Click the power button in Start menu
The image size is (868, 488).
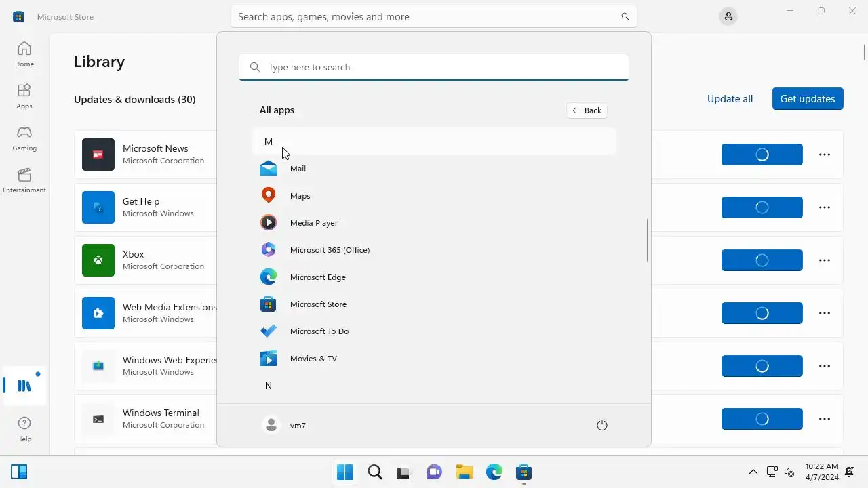click(x=601, y=425)
